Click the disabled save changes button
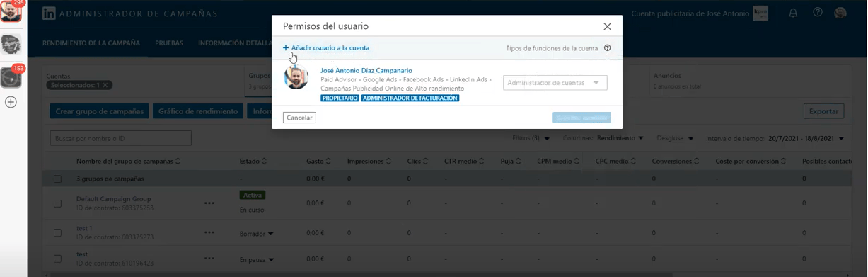This screenshot has height=277, width=868. 581,118
